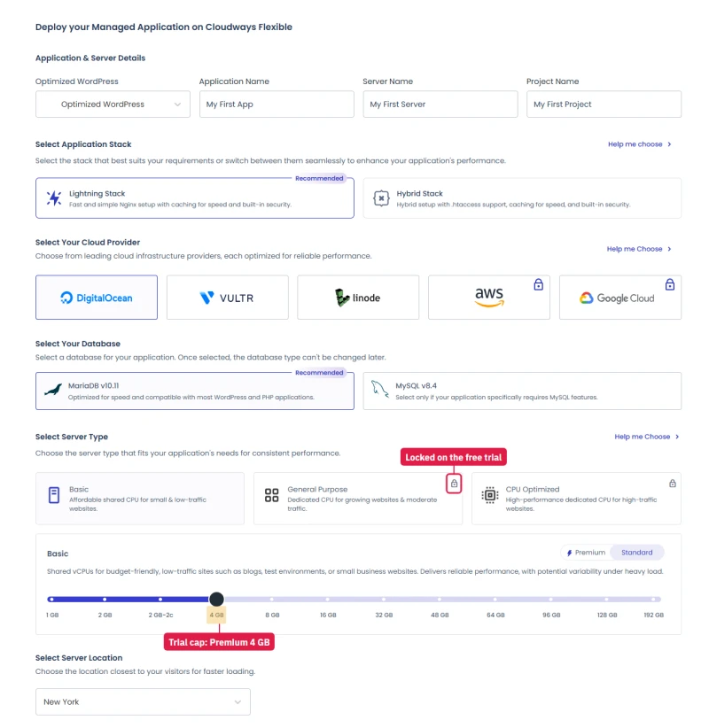Viewport: 709px width, 728px height.
Task: Click the DigitalOcean logo
Action: 97,298
